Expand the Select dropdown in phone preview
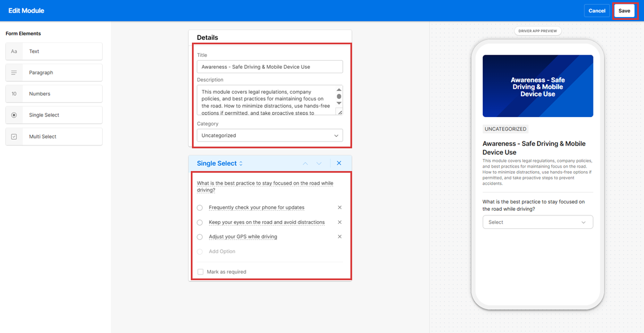 (537, 222)
